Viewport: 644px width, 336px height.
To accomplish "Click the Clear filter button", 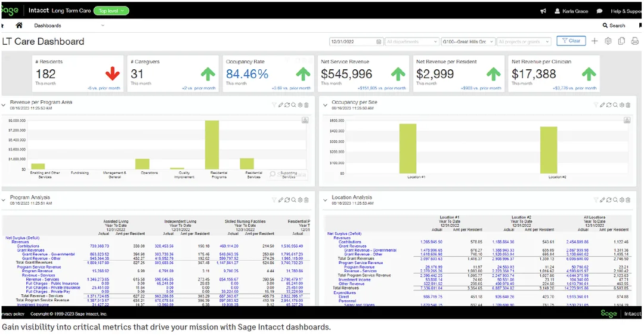I will point(571,41).
